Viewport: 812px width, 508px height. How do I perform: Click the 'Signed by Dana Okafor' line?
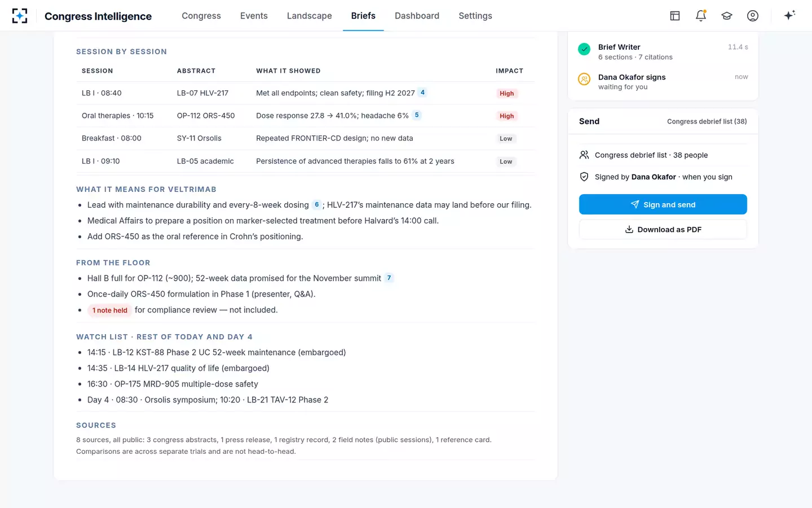pyautogui.click(x=664, y=177)
